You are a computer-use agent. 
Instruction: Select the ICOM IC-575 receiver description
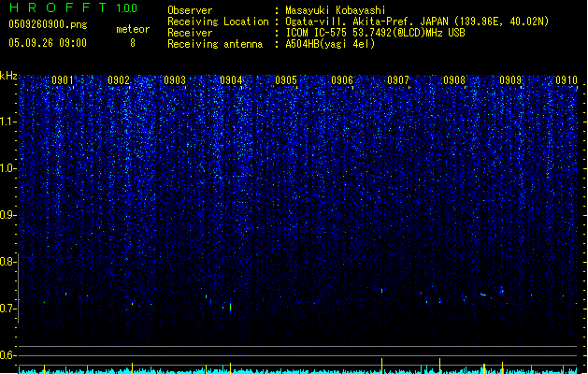pos(376,33)
